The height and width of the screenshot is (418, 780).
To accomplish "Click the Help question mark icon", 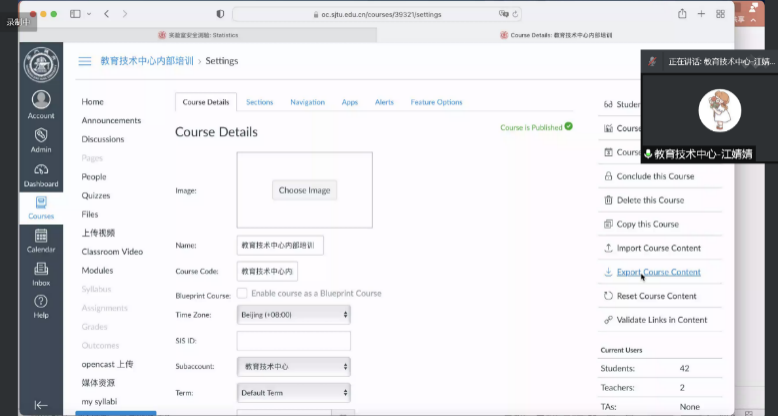I will coord(41,306).
